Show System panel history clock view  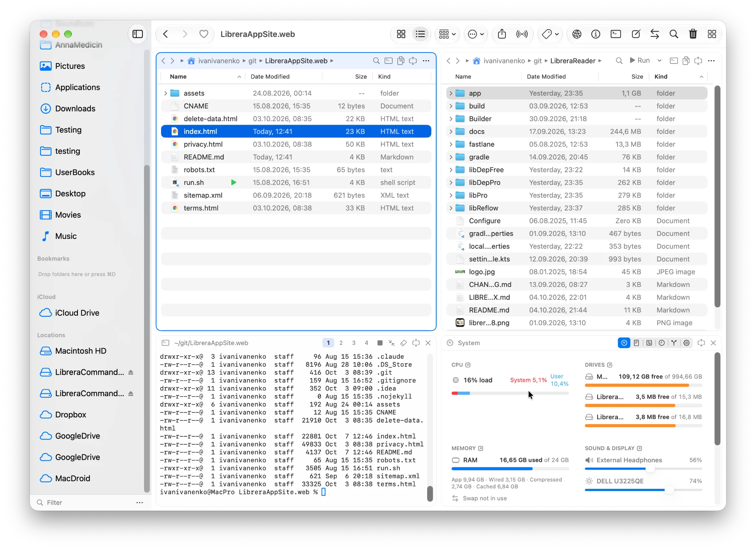pyautogui.click(x=661, y=343)
